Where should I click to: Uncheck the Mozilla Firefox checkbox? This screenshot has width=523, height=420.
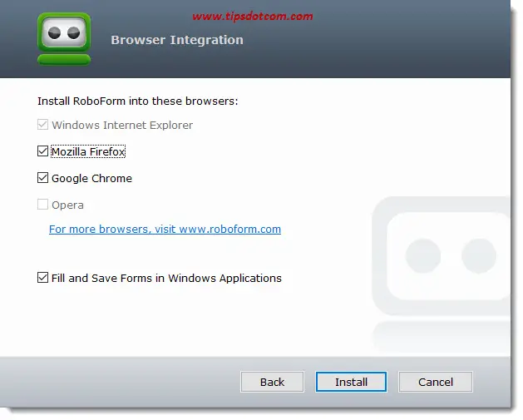[42, 151]
